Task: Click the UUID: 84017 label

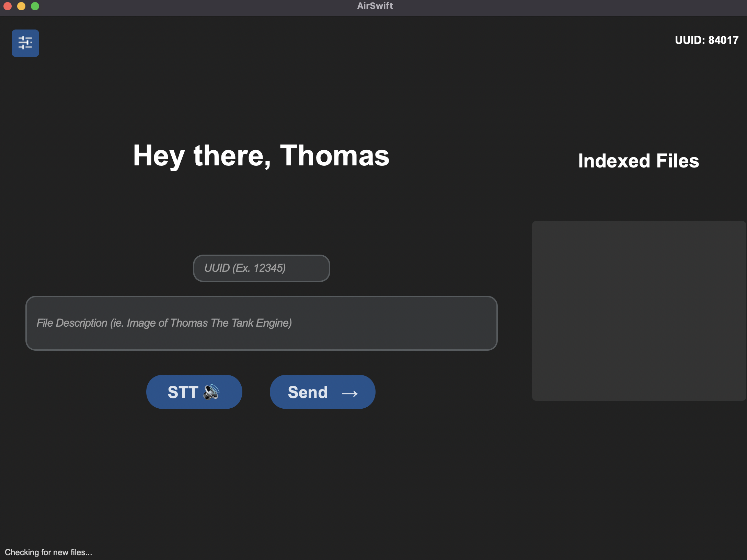Action: click(x=706, y=40)
